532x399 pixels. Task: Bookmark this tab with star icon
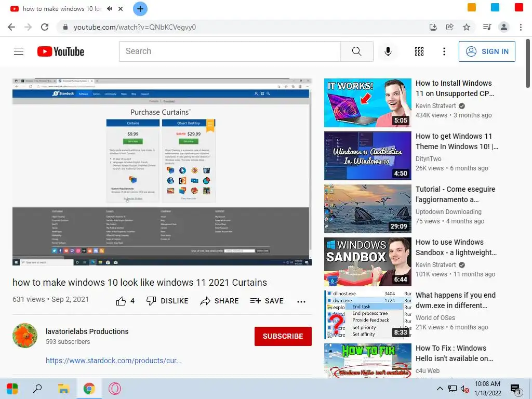[467, 27]
